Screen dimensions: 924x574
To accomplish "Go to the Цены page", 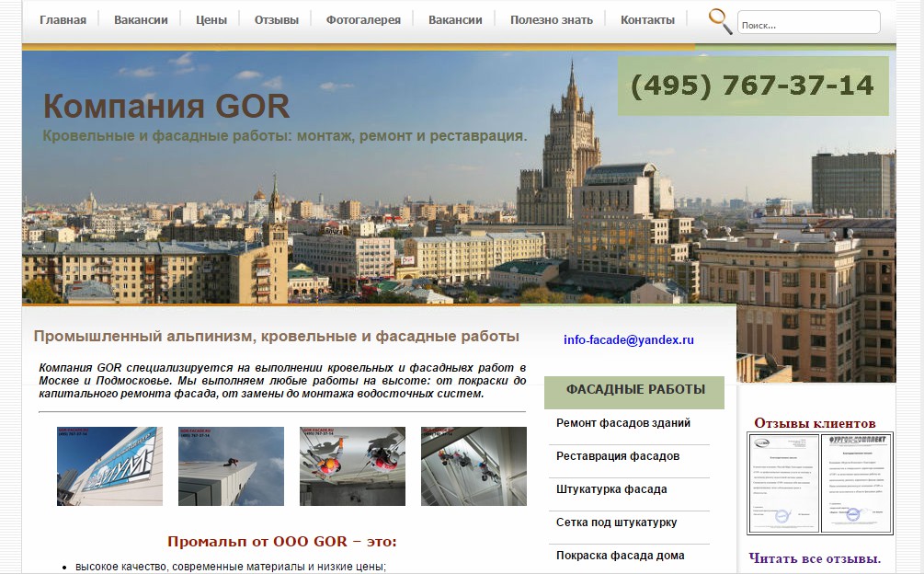I will click(211, 20).
